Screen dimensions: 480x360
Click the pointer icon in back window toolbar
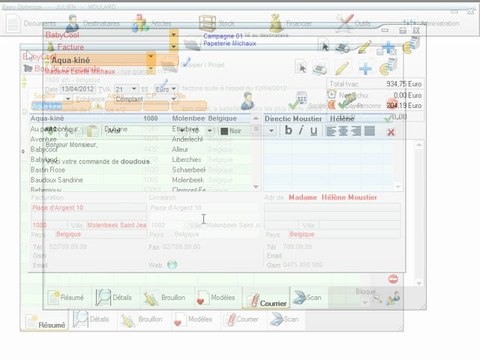click(x=302, y=68)
